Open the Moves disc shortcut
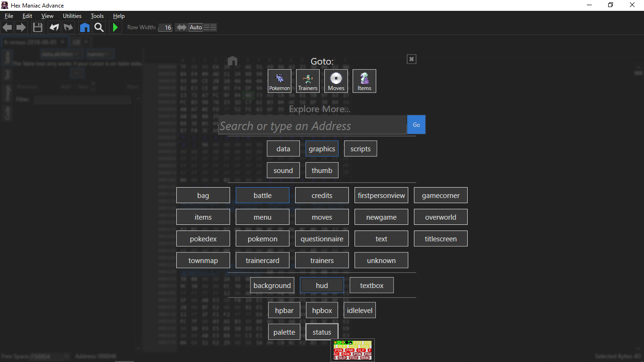This screenshot has width=644, height=362. click(x=336, y=81)
